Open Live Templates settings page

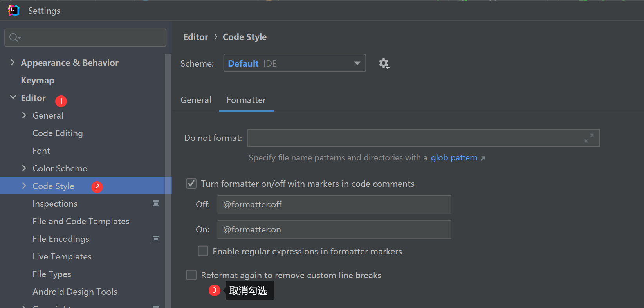pyautogui.click(x=62, y=257)
